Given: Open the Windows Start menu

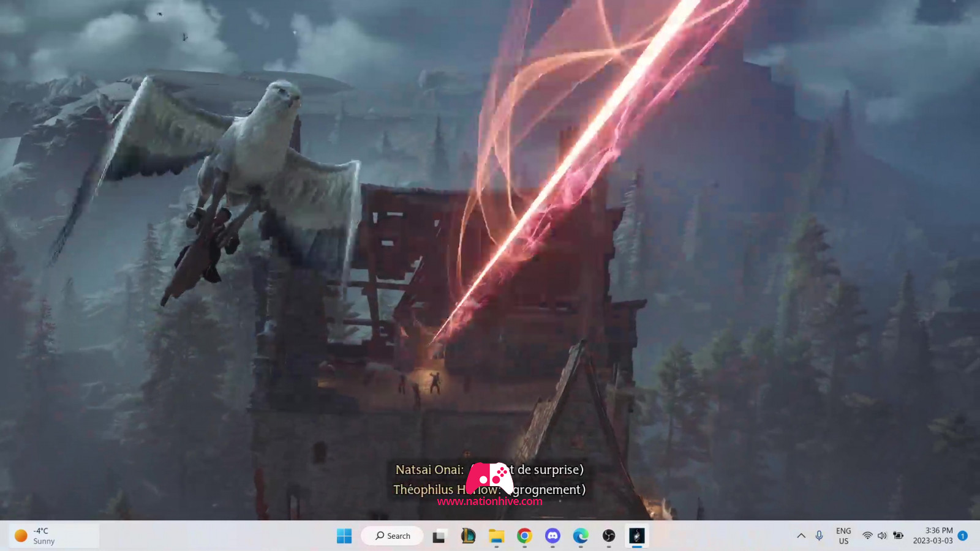Looking at the screenshot, I should (344, 536).
